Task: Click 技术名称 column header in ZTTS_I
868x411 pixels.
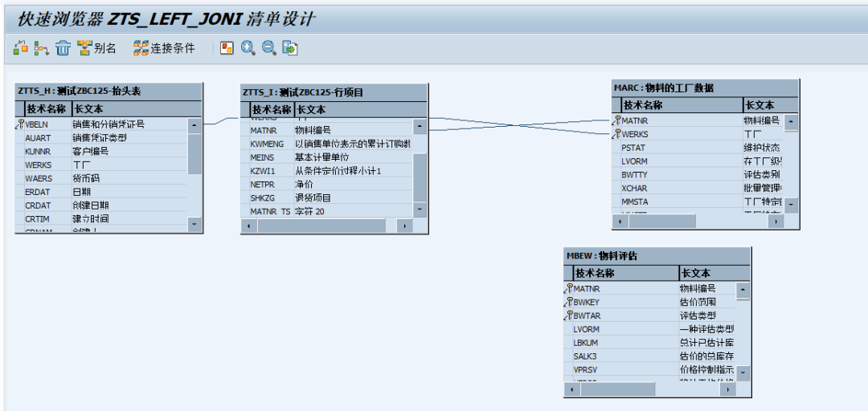Action: (272, 109)
